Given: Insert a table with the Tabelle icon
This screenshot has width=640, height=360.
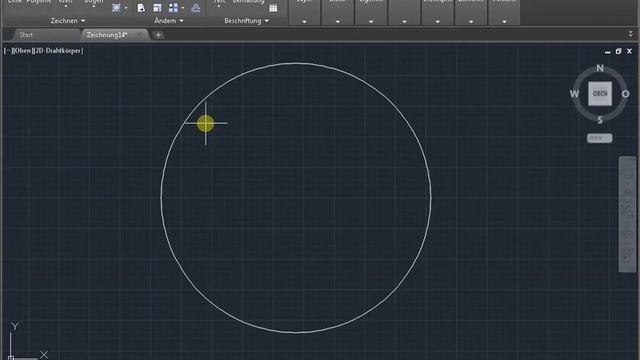Looking at the screenshot, I should [273, 8].
